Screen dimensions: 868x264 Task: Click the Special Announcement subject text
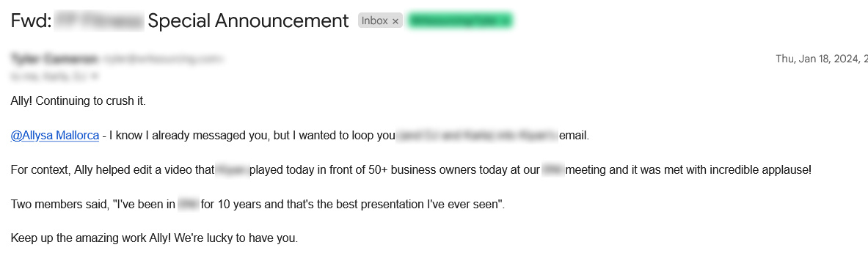249,21
